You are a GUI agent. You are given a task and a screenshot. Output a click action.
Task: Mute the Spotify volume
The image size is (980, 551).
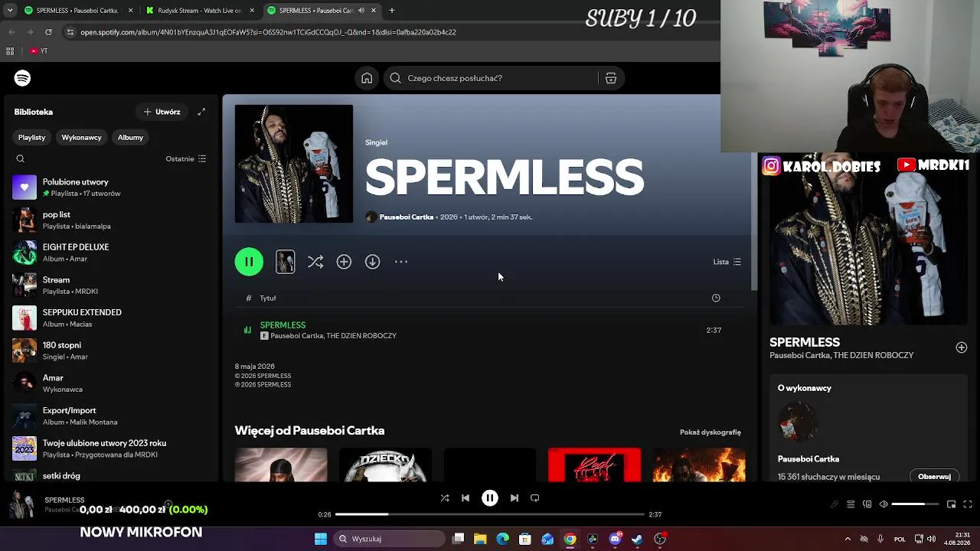[884, 504]
